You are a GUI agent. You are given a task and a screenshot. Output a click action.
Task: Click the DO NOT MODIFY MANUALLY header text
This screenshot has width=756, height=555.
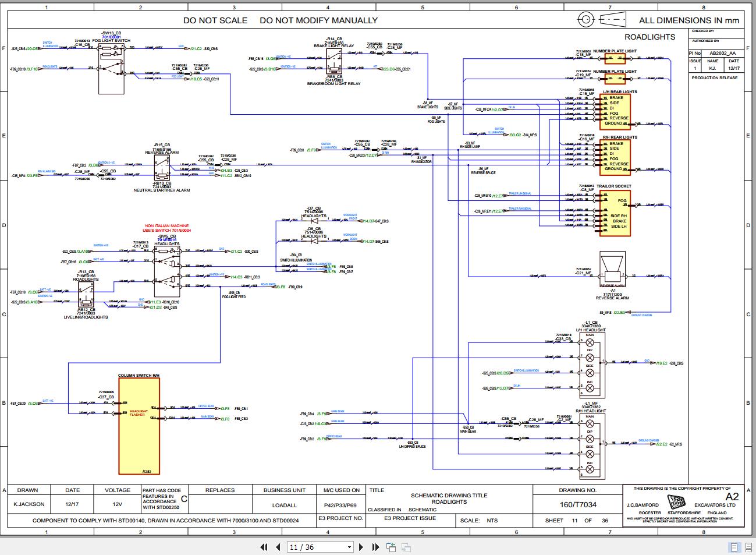[318, 20]
